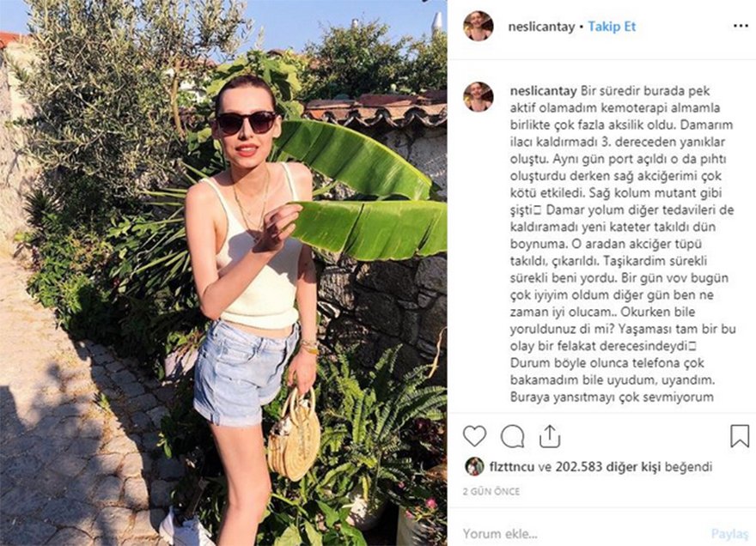Click the Takip Et follow link
This screenshot has width=756, height=546.
[x=612, y=27]
